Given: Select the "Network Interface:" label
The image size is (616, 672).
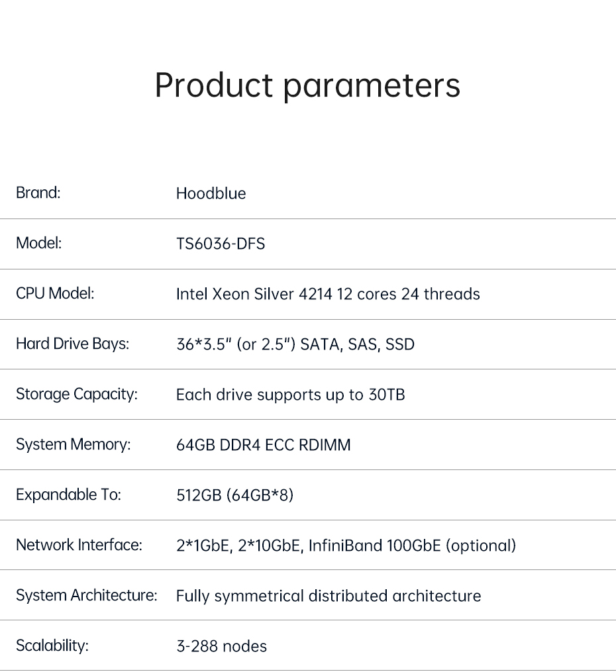Looking at the screenshot, I should pos(79,545).
